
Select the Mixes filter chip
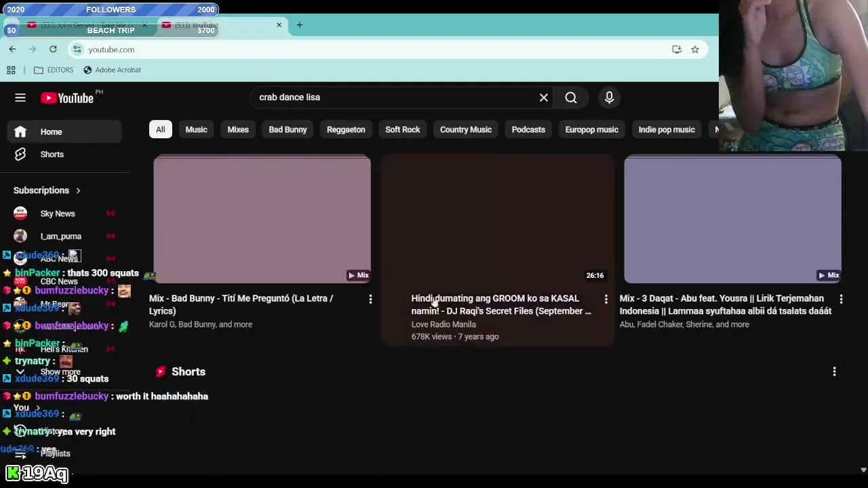238,129
